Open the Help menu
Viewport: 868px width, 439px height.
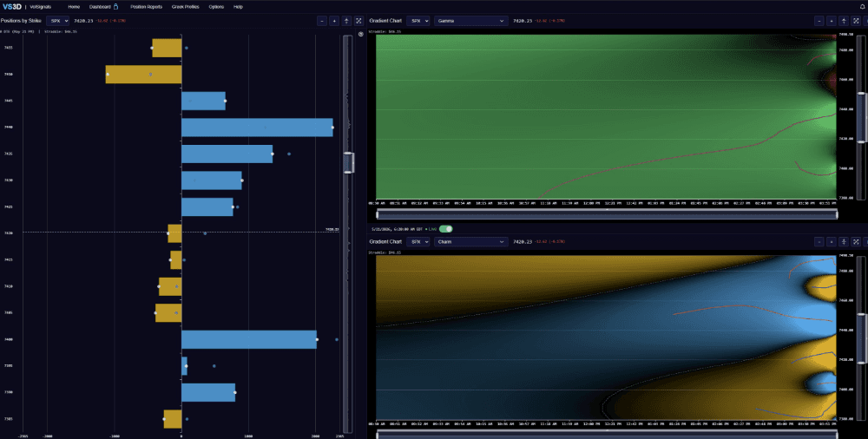[x=238, y=7]
